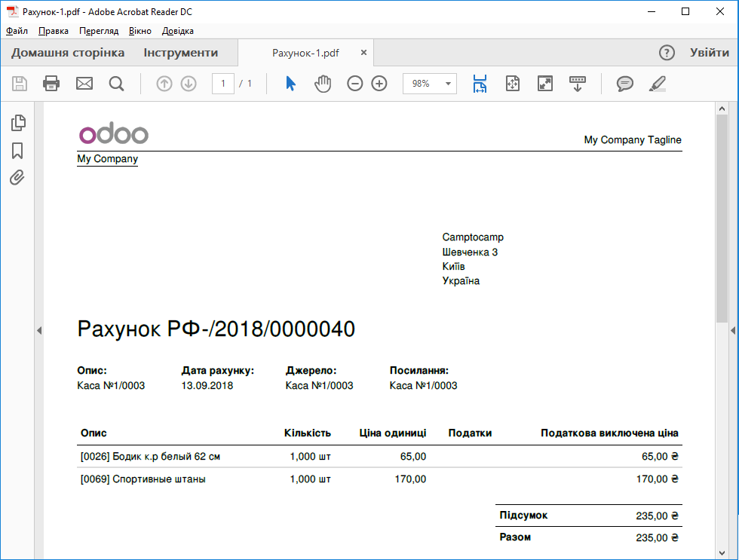Screen dimensions: 739x560
Task: Click the fit width scrolling icon
Action: [x=480, y=84]
